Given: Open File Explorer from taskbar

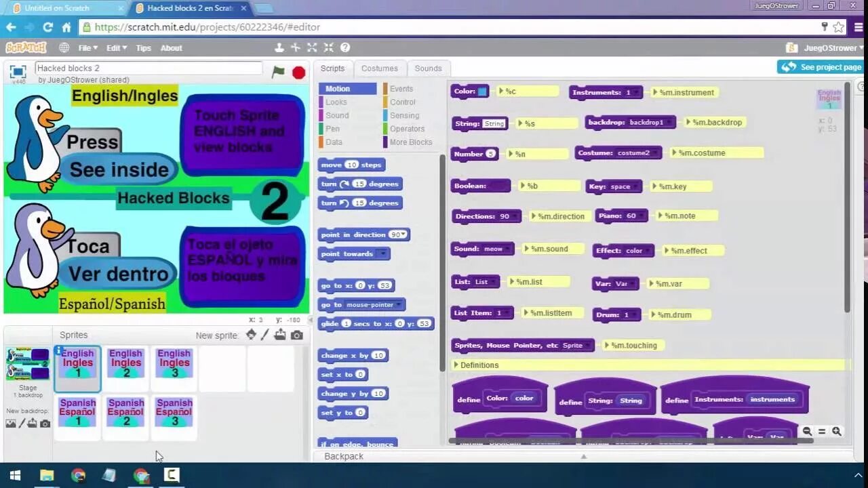Looking at the screenshot, I should click(46, 475).
